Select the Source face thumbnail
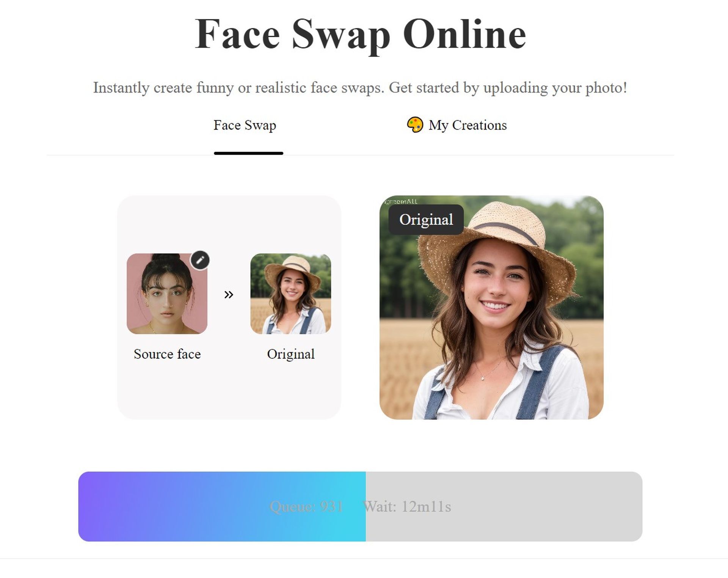 [x=167, y=294]
